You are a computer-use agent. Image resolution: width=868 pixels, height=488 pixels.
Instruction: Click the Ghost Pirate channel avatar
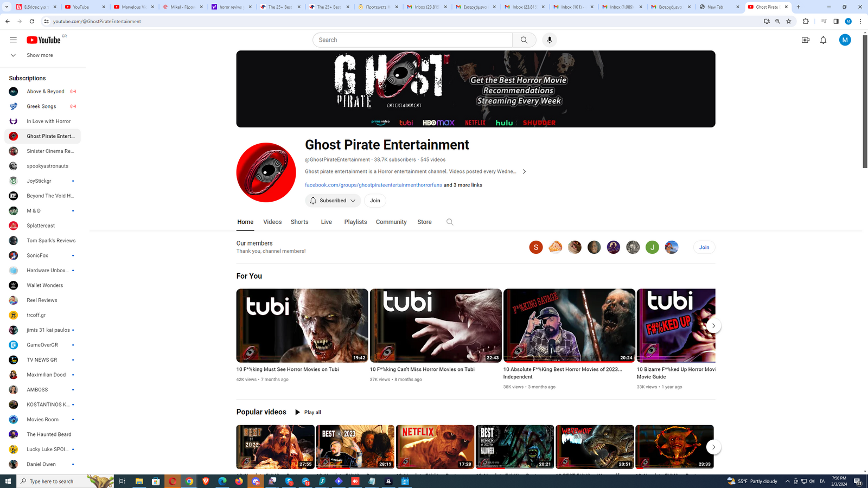266,172
